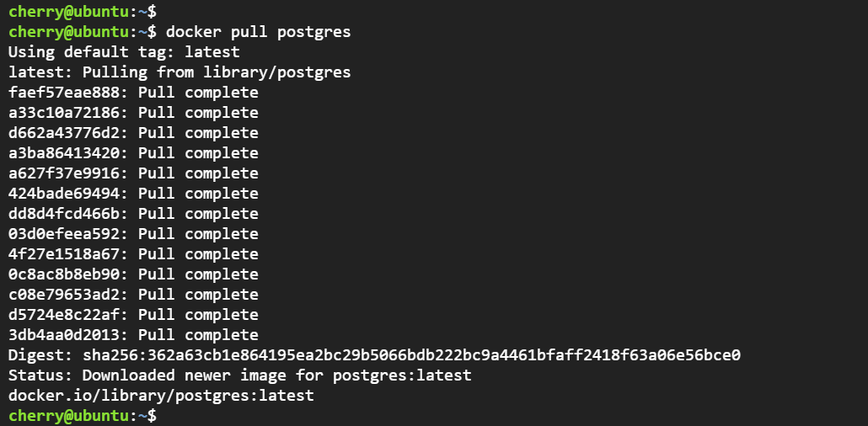This screenshot has width=868, height=426.
Task: Click the 'Using default tag: latest' line
Action: coord(124,52)
